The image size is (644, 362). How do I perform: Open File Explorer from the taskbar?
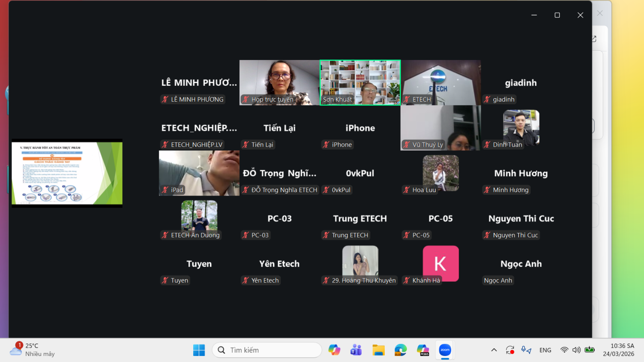[x=378, y=350]
